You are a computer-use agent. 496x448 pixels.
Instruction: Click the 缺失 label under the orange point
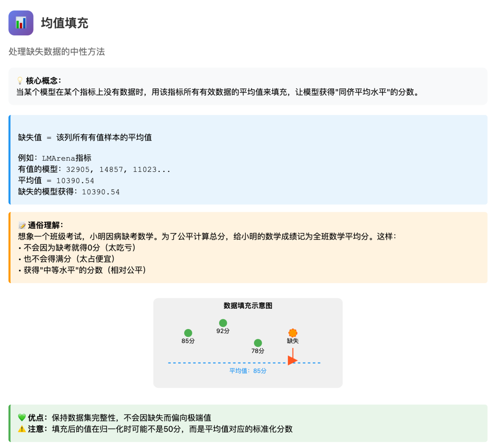[x=293, y=341]
